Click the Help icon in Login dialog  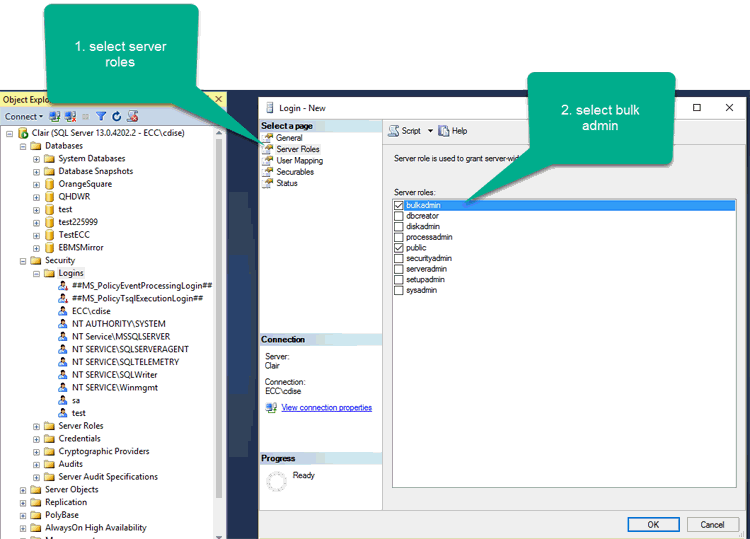[x=444, y=131]
